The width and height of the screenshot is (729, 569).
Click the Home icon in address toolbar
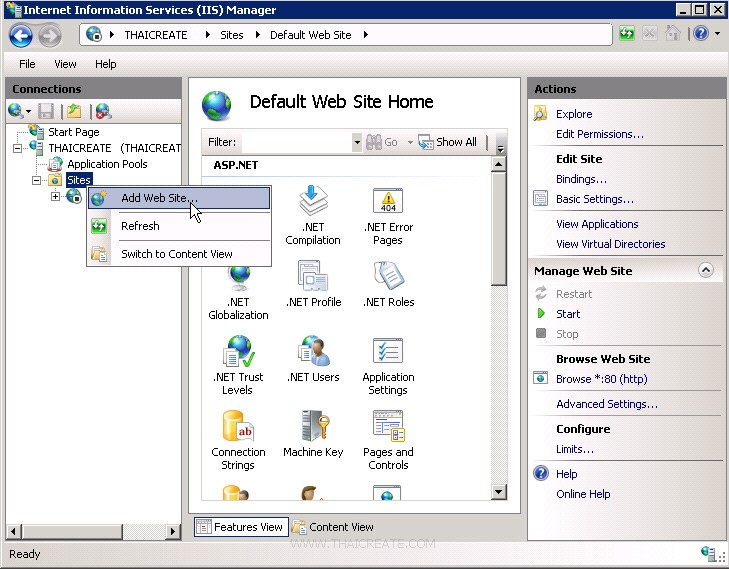pyautogui.click(x=672, y=33)
